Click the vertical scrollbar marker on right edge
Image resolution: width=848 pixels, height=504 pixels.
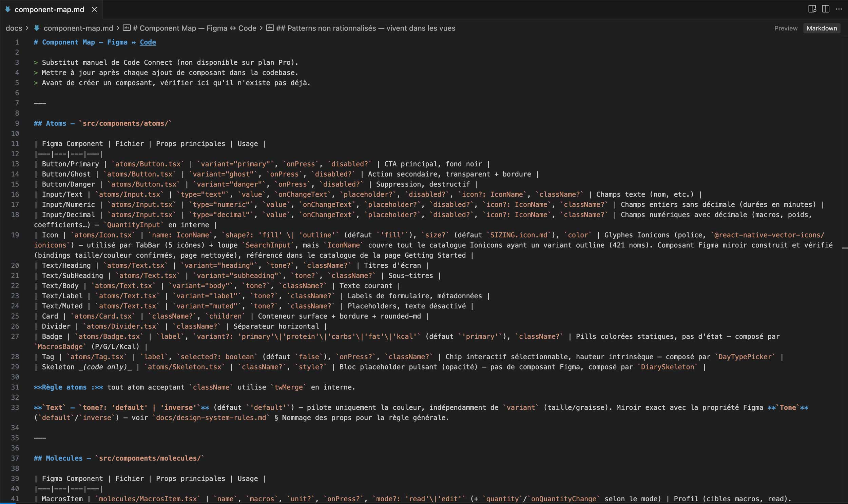pyautogui.click(x=845, y=248)
